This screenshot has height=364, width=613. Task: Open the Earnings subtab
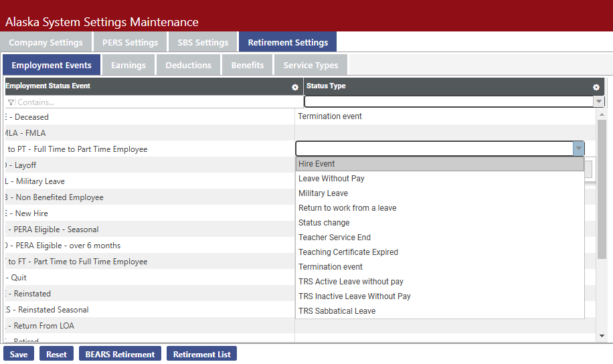click(128, 65)
